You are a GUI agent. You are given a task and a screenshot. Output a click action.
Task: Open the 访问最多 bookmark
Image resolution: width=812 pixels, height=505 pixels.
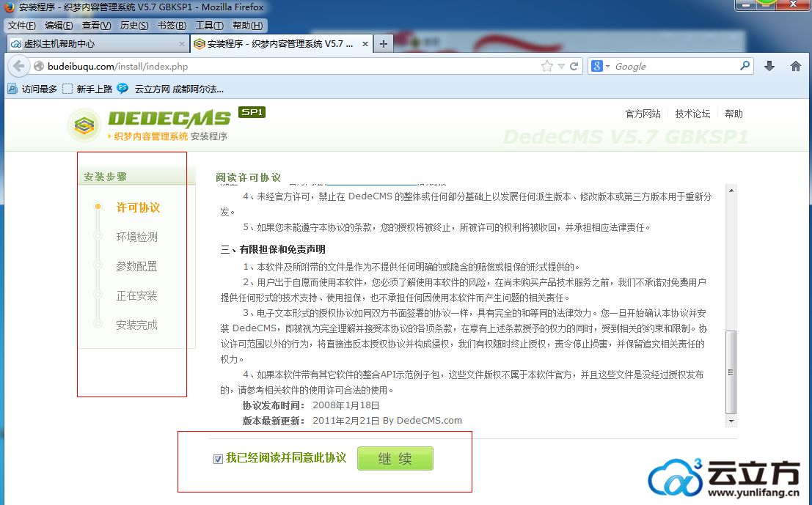[32, 89]
